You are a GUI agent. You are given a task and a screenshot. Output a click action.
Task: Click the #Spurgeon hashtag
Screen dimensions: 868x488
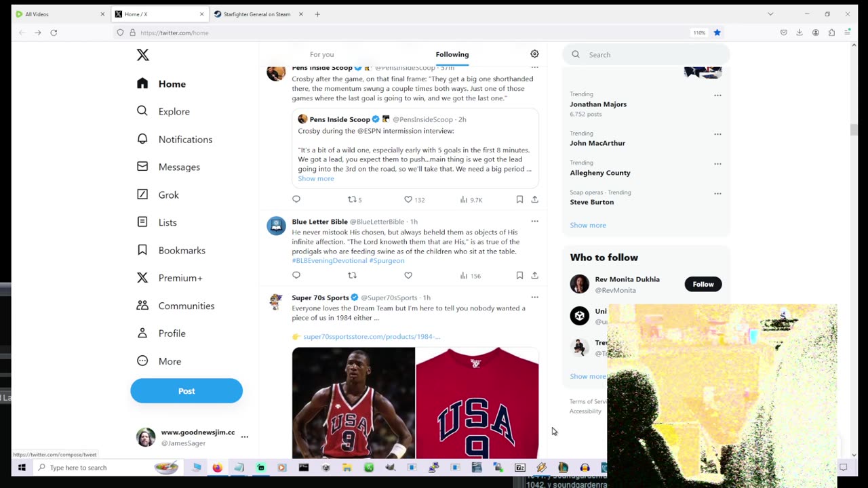click(x=387, y=260)
